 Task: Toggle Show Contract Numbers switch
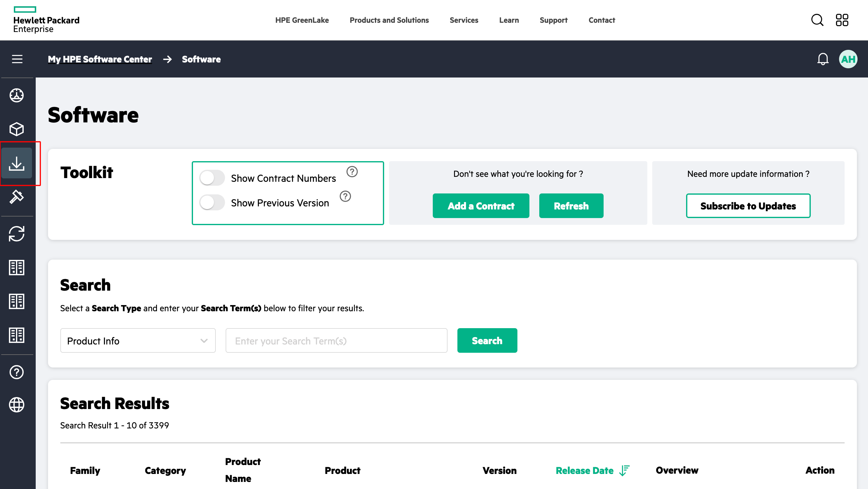point(212,178)
